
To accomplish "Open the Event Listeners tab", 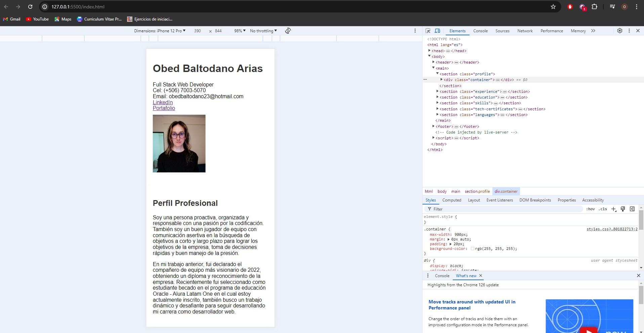I will point(499,200).
